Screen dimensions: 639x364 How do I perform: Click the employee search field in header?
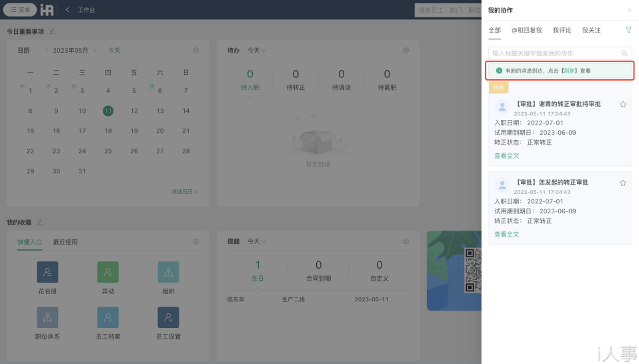tap(448, 10)
